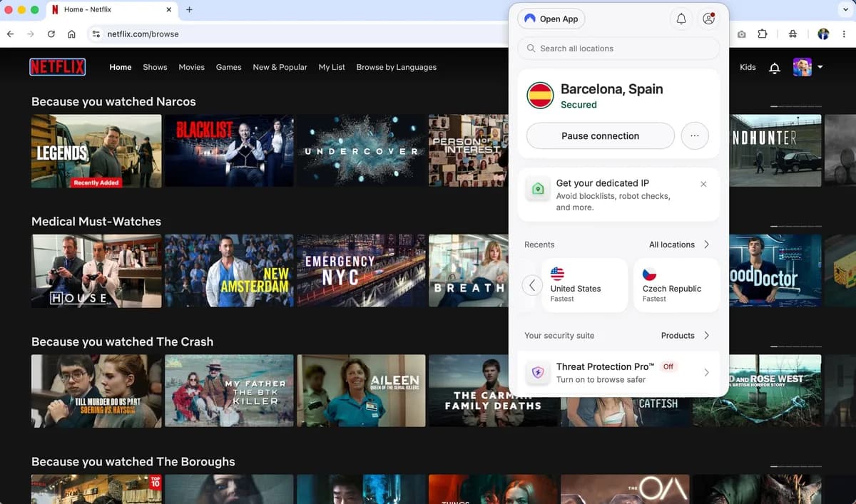This screenshot has width=856, height=504.
Task: Open the Movies nav item
Action: (x=191, y=67)
